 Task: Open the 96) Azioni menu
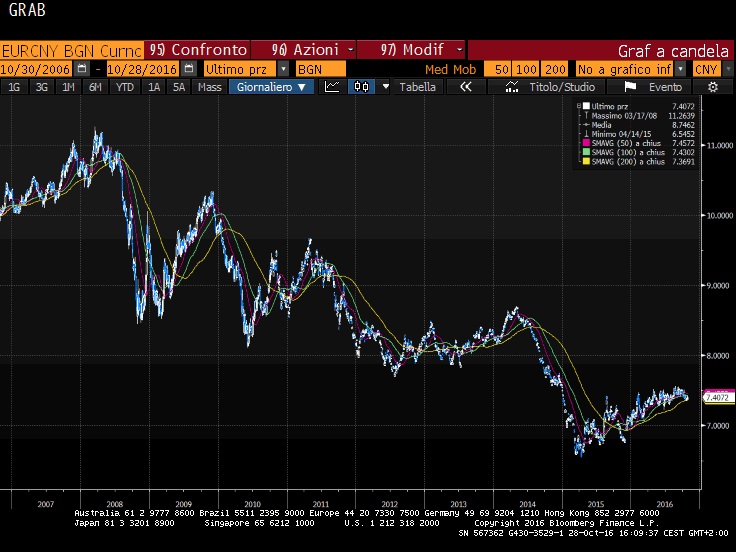coord(308,49)
